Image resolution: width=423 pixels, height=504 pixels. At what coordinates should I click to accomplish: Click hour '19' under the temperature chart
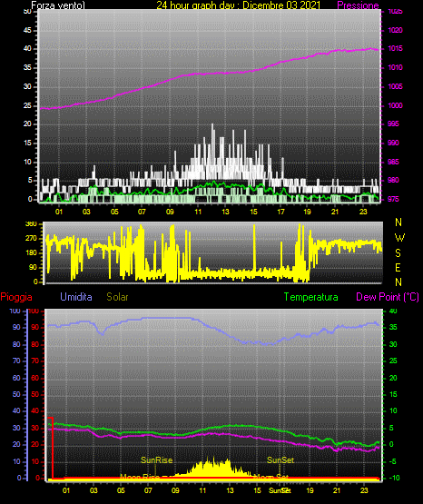coord(310,490)
